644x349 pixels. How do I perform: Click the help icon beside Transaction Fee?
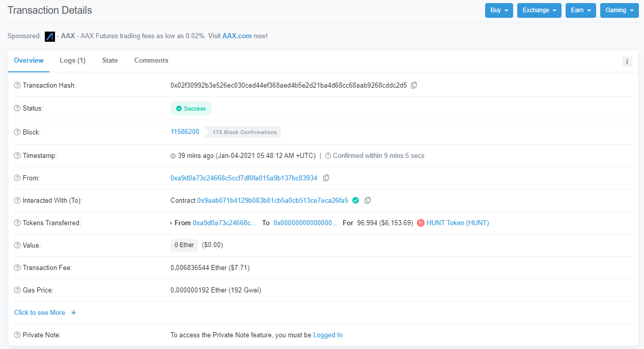[x=17, y=268]
